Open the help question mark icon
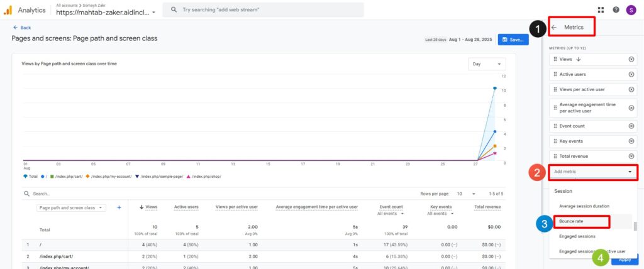 coord(616,10)
